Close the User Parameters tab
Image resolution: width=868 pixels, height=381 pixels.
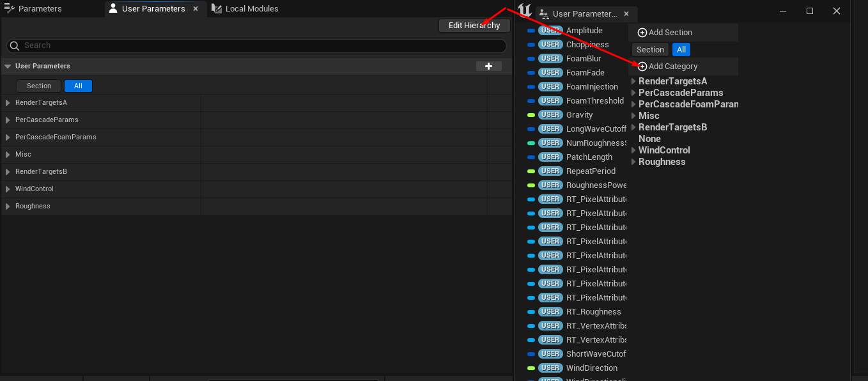[x=196, y=9]
